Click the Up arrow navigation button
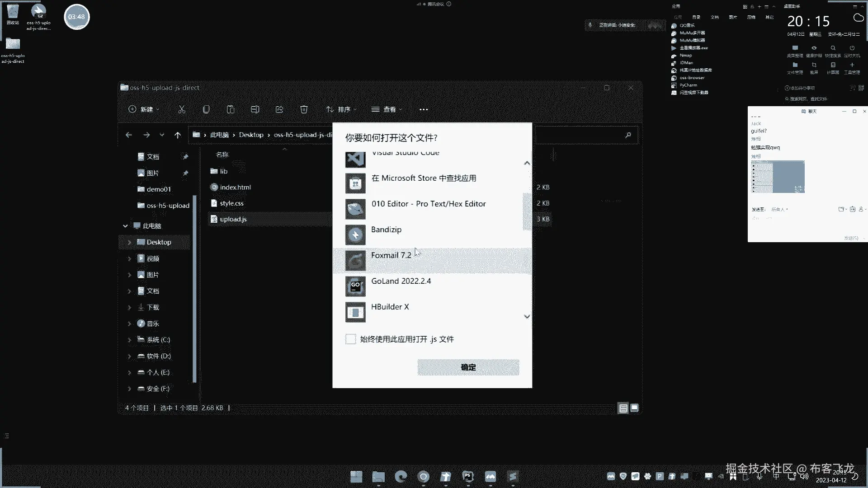The width and height of the screenshot is (868, 488). (178, 135)
